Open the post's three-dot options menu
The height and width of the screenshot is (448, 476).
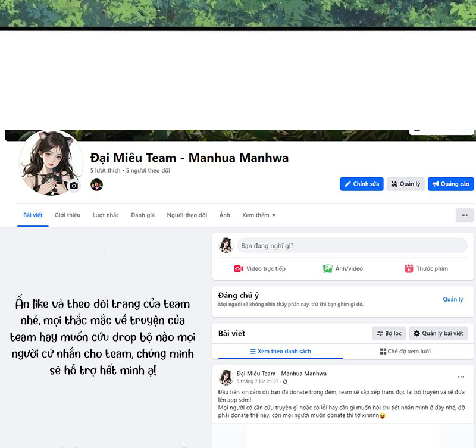[x=461, y=377]
